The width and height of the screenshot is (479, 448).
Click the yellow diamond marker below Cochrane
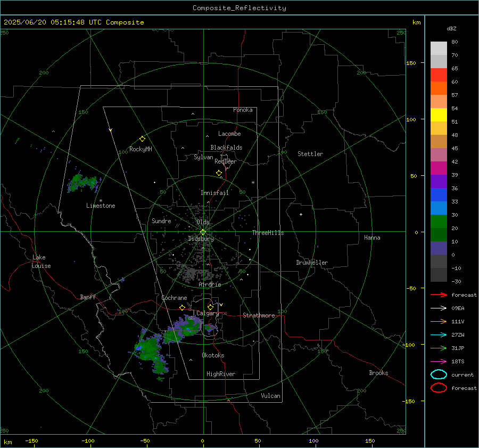click(x=182, y=307)
